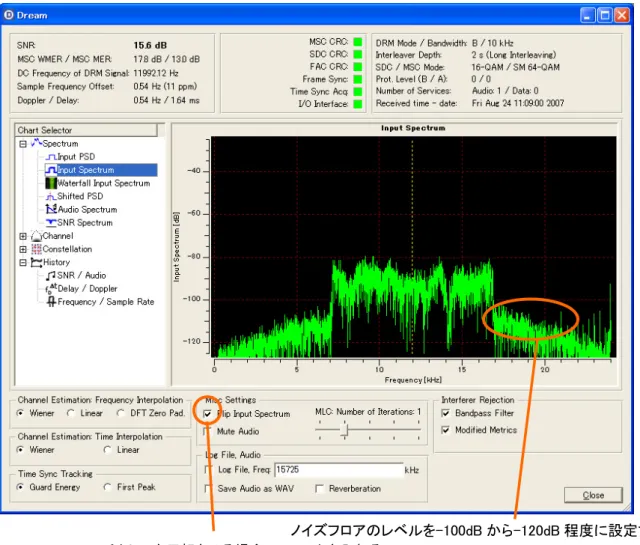640x545 pixels.
Task: Maximize the Dream window
Action: pos(604,16)
